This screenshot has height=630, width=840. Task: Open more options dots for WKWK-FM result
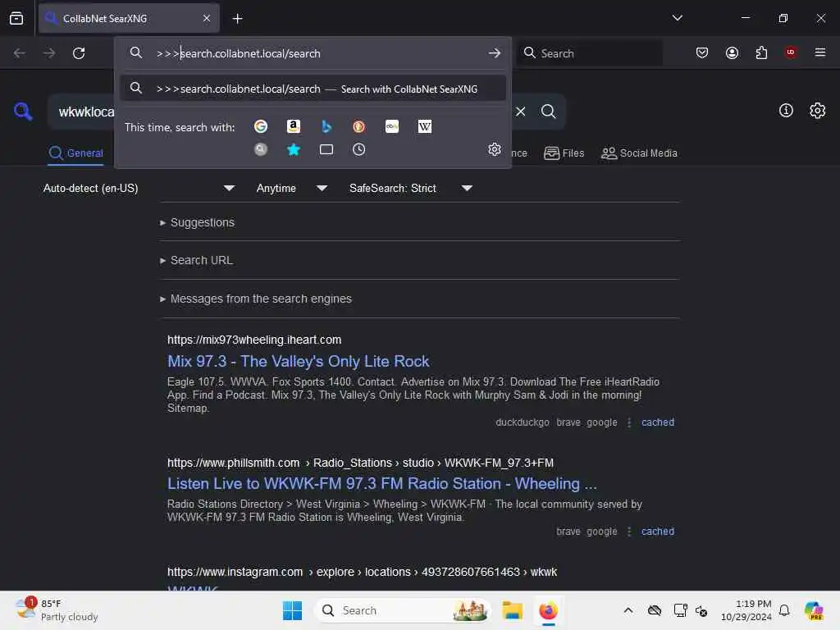629,532
